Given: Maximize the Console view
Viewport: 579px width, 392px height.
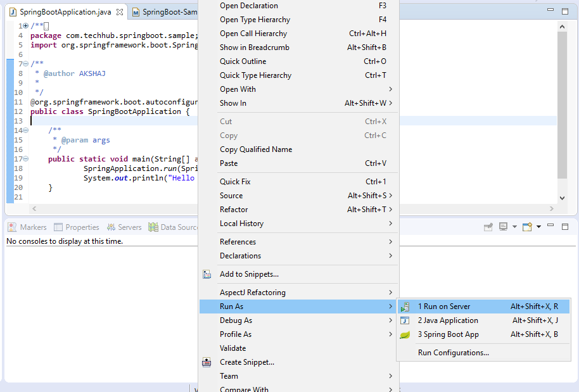Looking at the screenshot, I should 565,226.
